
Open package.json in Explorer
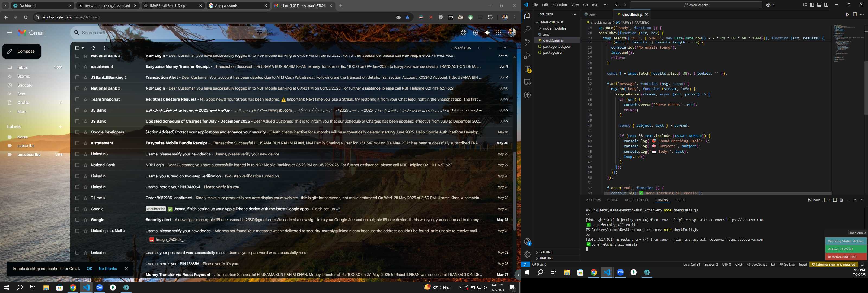(553, 53)
